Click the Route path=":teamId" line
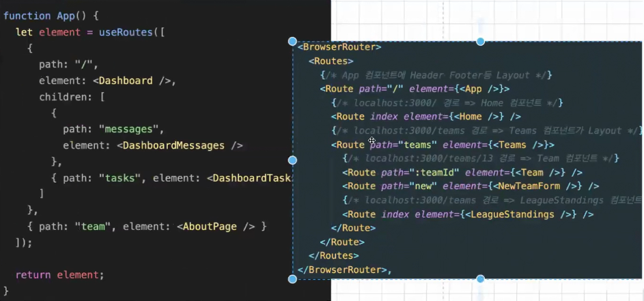 (x=462, y=173)
